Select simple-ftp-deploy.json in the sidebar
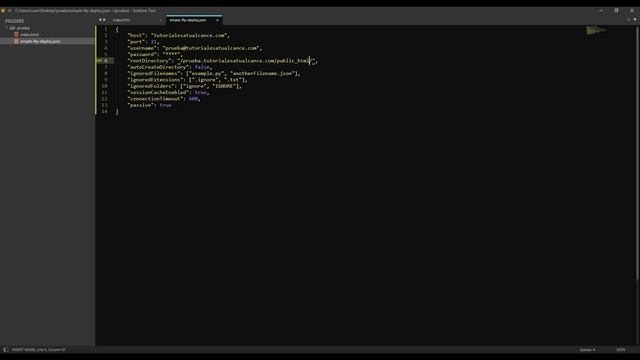This screenshot has height=360, width=640. (40, 41)
